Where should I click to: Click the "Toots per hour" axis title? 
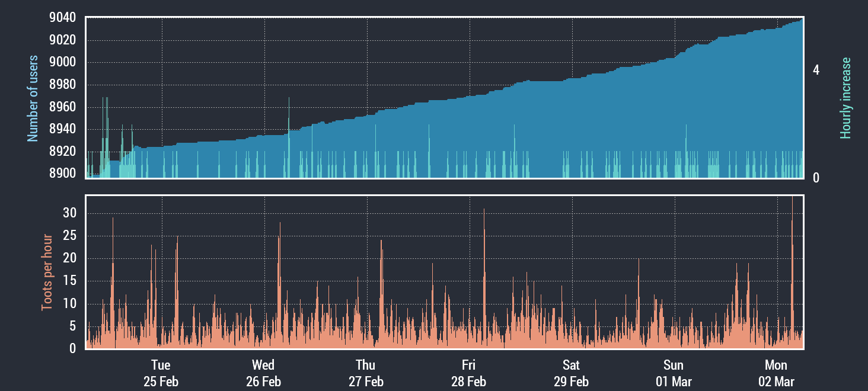coord(46,273)
